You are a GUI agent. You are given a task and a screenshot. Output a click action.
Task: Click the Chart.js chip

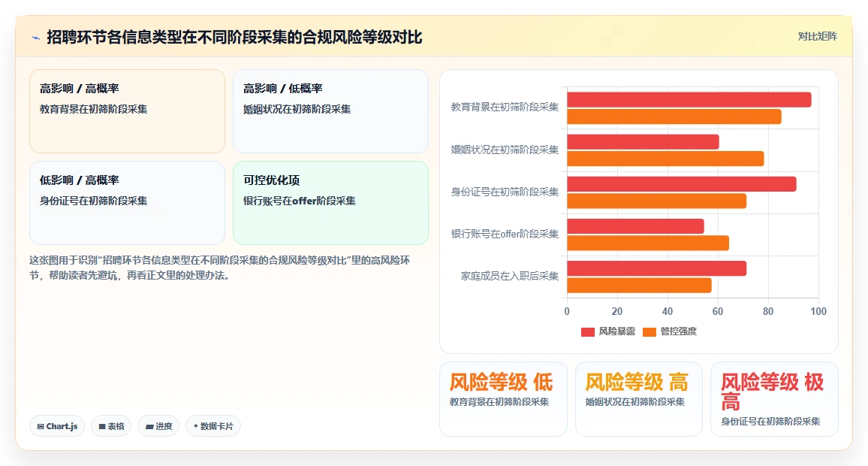(x=57, y=426)
